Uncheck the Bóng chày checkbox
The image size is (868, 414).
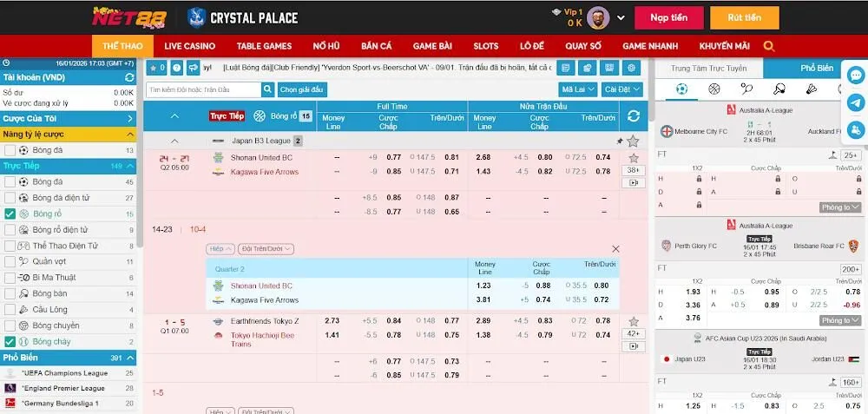(x=10, y=341)
